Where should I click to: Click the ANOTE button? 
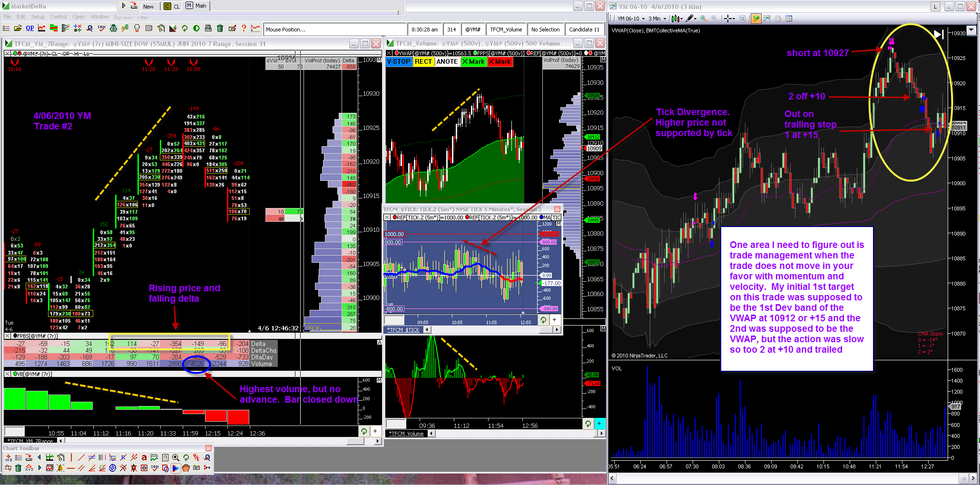[x=447, y=61]
